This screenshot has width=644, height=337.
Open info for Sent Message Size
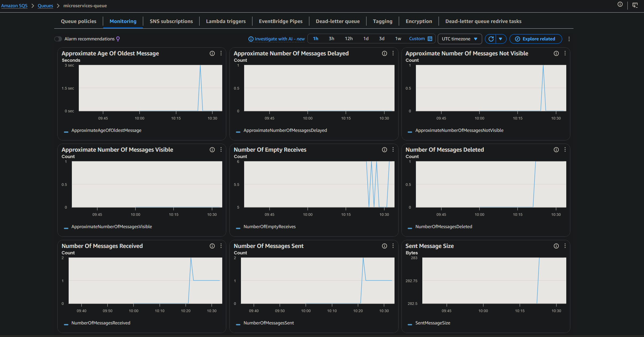click(556, 246)
